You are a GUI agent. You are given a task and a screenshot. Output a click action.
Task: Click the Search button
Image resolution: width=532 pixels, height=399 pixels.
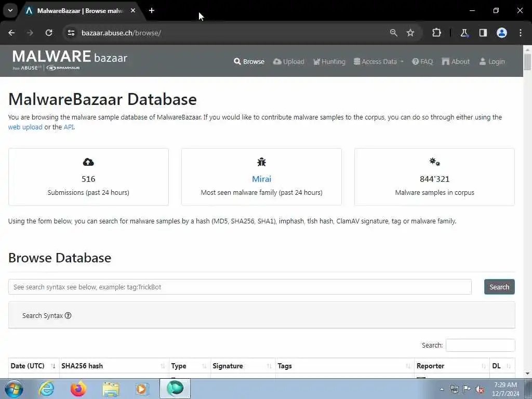coord(499,287)
